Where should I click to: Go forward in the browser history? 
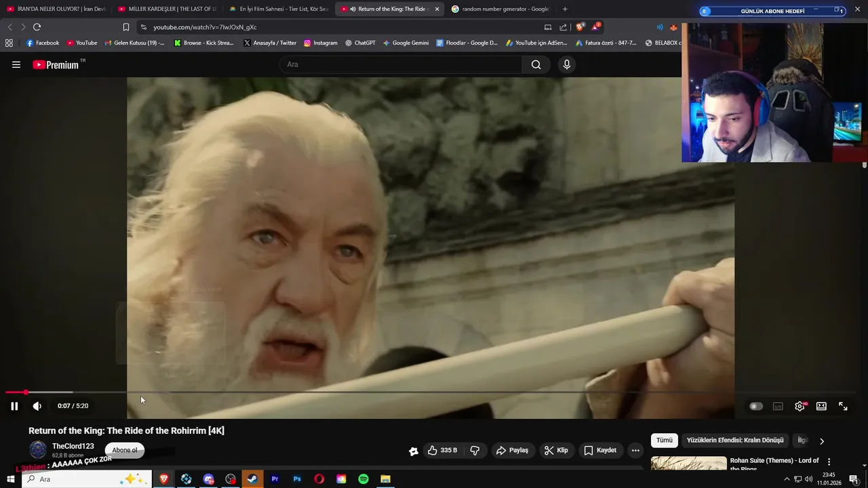click(x=23, y=27)
